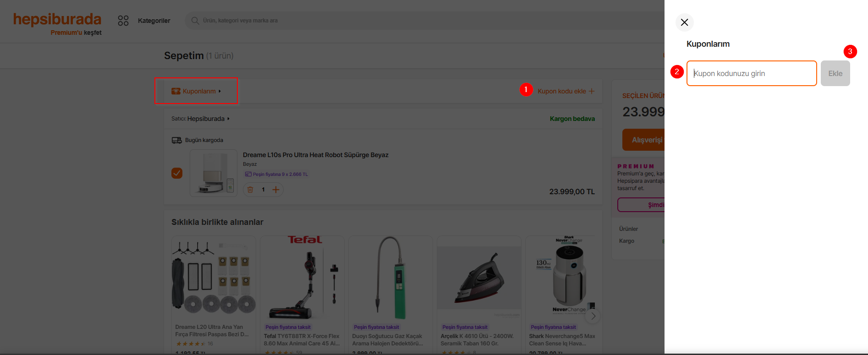Click the search magnifier icon
This screenshot has height=355, width=868.
click(x=195, y=21)
